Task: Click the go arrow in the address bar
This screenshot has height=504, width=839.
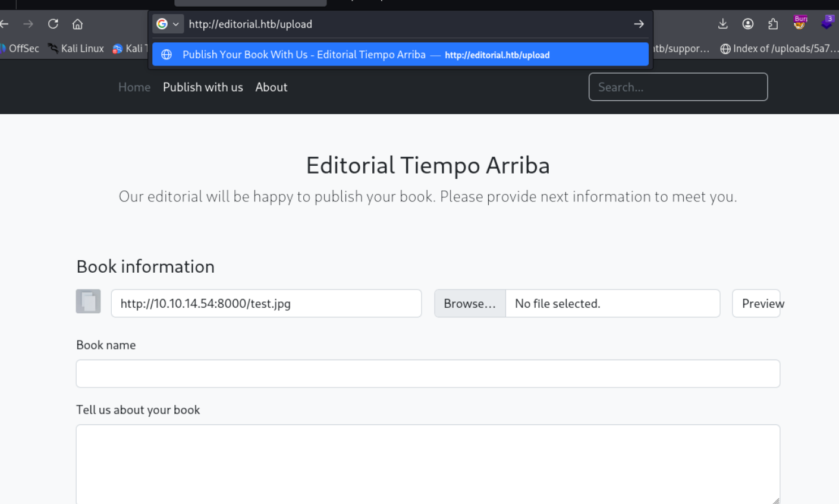Action: (x=639, y=24)
